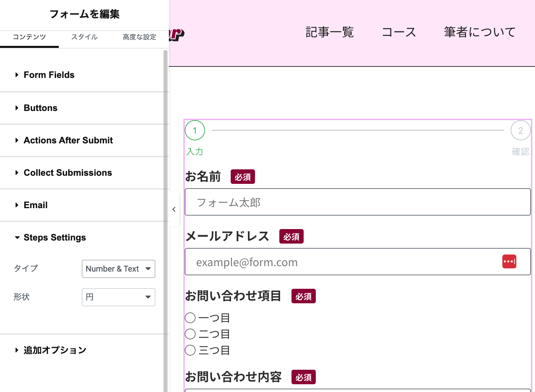Open the タイプ dropdown showing Number & Text
The image size is (535, 392).
point(118,269)
